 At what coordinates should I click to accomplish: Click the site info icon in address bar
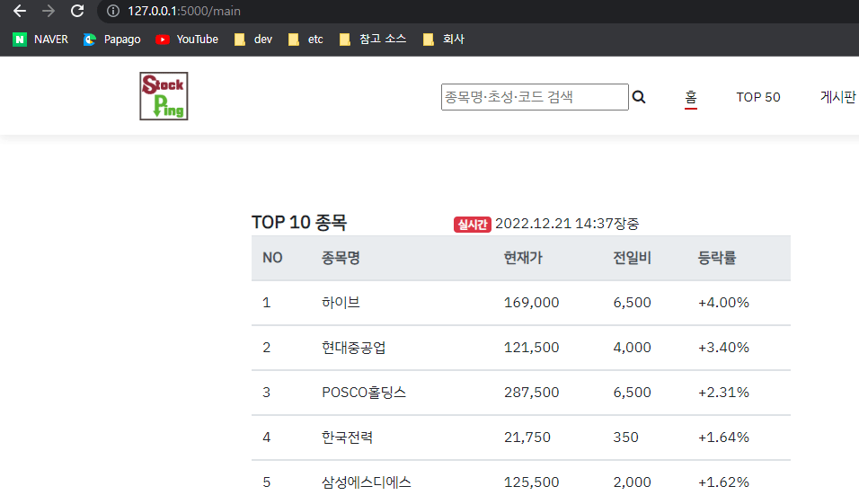pyautogui.click(x=113, y=11)
